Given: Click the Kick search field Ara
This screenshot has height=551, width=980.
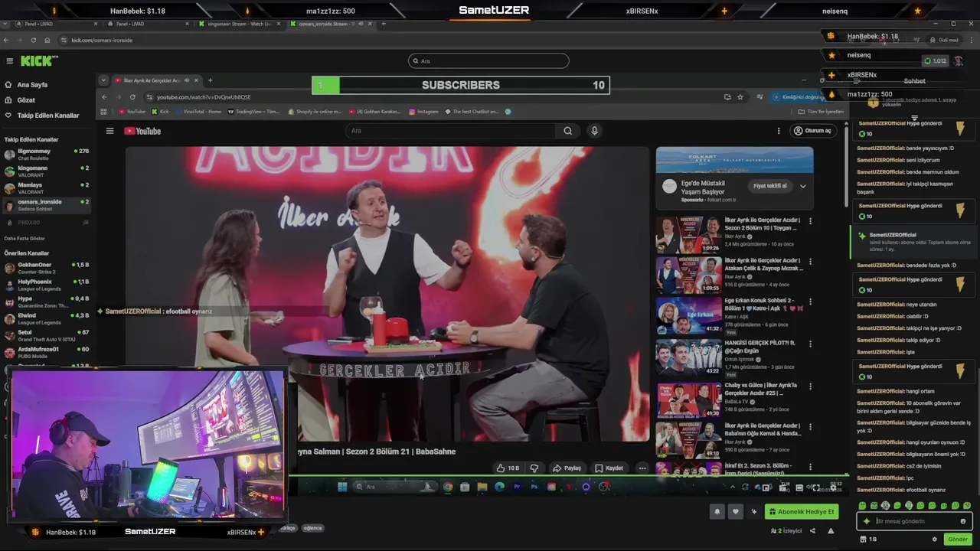Looking at the screenshot, I should pos(488,61).
